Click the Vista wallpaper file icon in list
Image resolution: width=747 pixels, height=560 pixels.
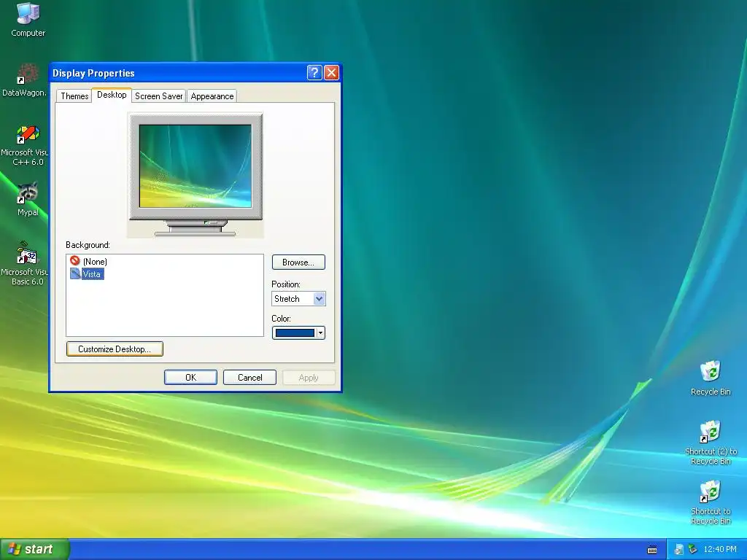pos(75,273)
